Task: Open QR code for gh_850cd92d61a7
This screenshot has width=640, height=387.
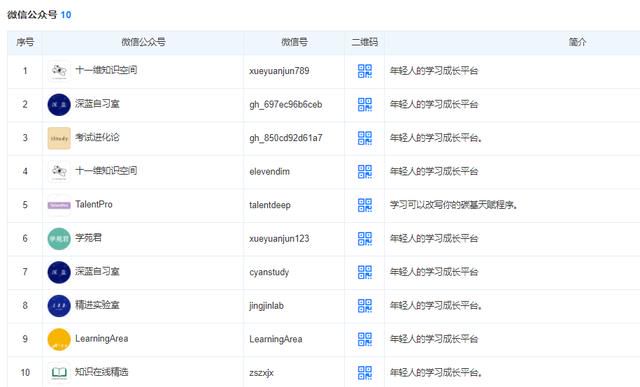Action: [x=364, y=138]
